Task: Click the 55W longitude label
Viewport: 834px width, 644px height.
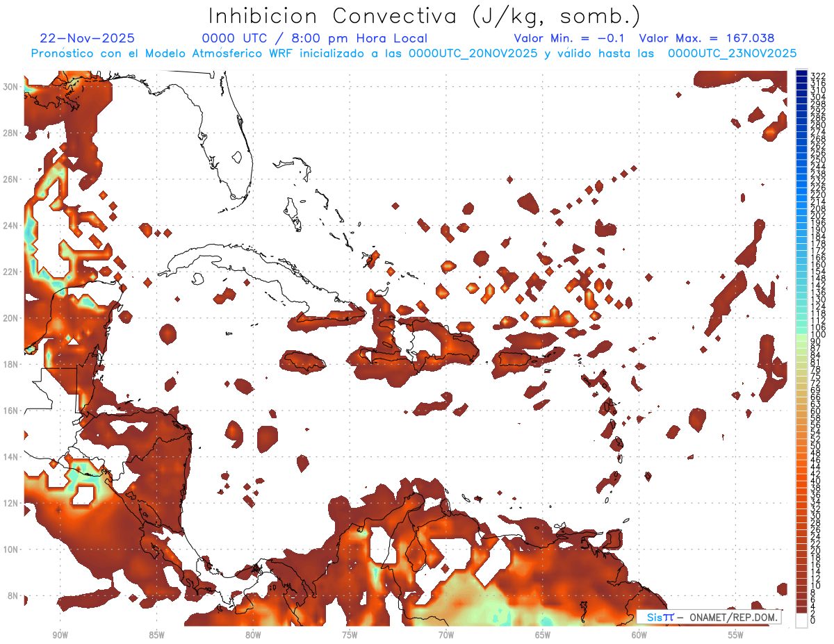Action: [x=736, y=636]
